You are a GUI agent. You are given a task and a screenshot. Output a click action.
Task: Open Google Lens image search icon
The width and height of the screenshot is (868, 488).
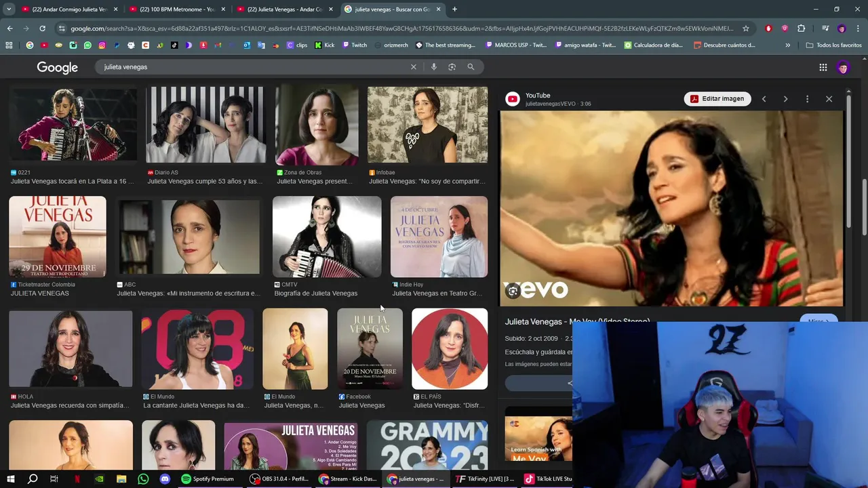452,67
